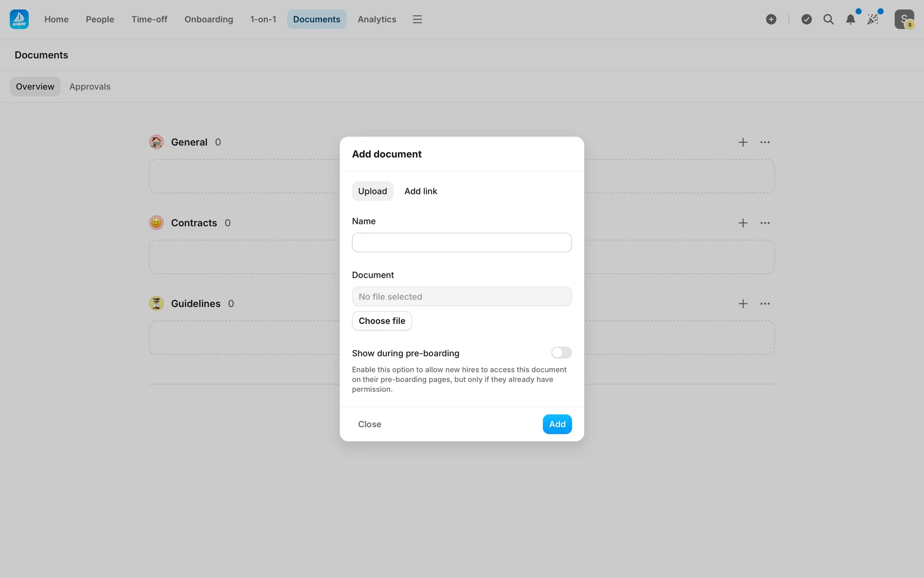
Task: Enable Show during pre-boarding toggle
Action: (x=561, y=353)
